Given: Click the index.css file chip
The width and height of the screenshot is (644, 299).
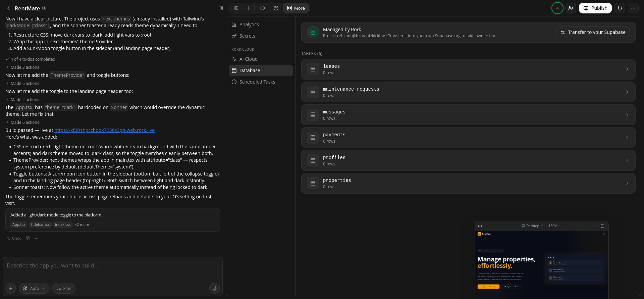Looking at the screenshot, I should 63,225.
